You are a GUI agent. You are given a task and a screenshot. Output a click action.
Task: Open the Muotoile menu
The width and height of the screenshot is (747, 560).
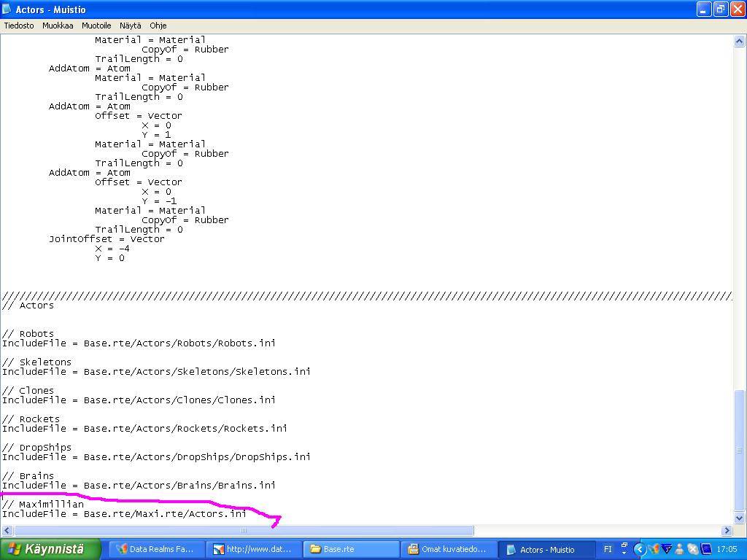pos(96,26)
